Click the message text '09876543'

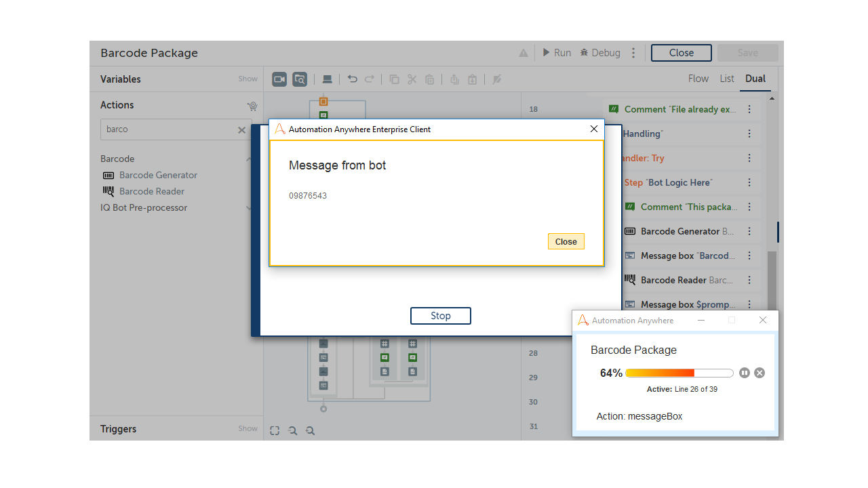tap(308, 196)
